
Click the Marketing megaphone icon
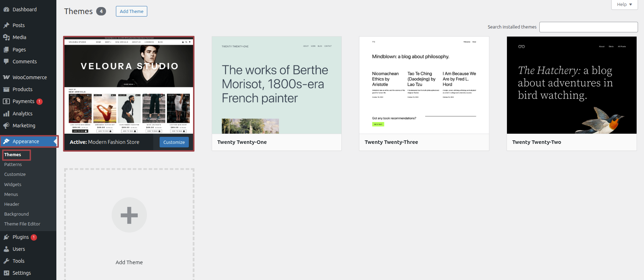[x=6, y=126]
